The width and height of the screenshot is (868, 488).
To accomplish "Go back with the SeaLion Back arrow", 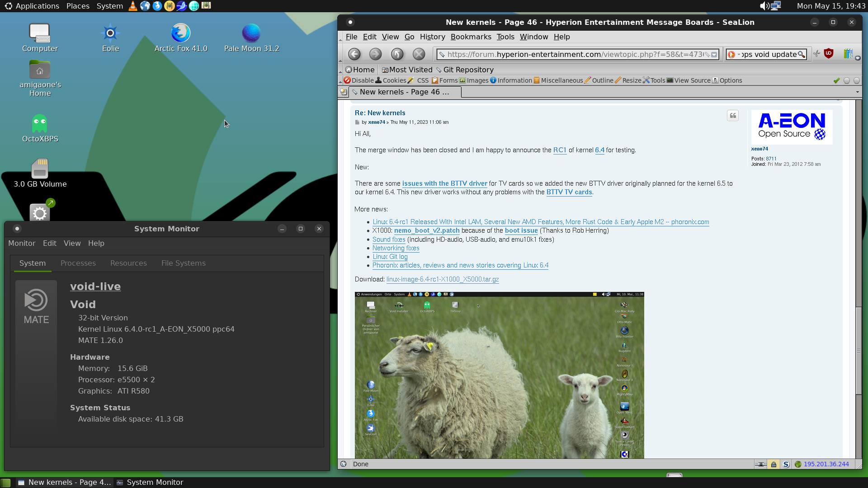I will 354,54.
